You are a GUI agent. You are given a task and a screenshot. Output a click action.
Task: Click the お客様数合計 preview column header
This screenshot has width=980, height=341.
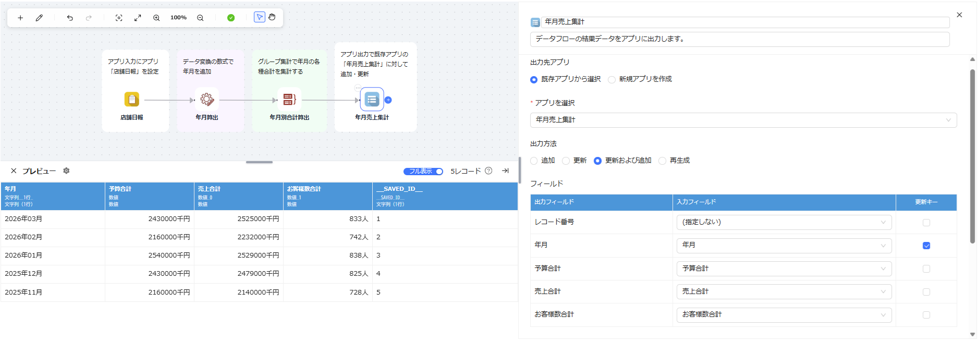click(328, 196)
